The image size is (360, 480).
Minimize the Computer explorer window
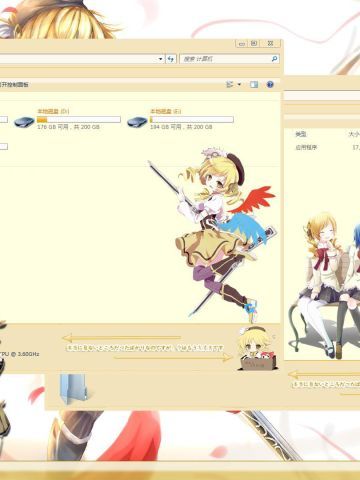coord(242,44)
